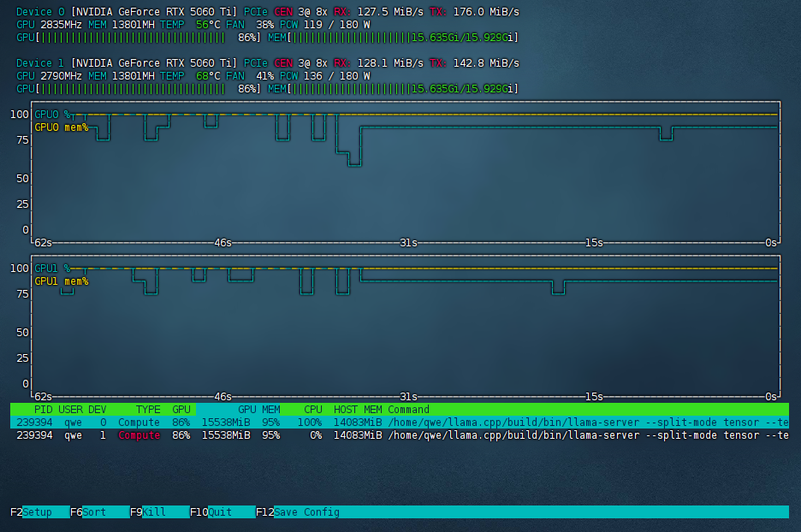Click the Device 0 label
The width and height of the screenshot is (801, 532).
[x=40, y=12]
